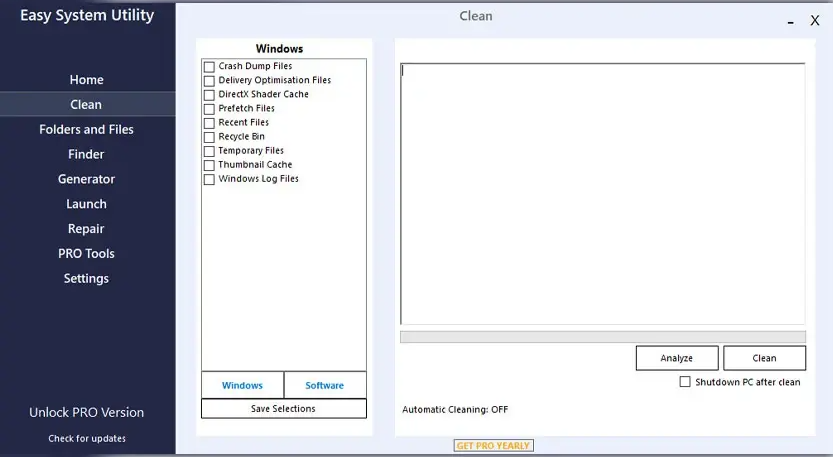Switch to the Launch section
This screenshot has width=833, height=457.
pyautogui.click(x=87, y=204)
